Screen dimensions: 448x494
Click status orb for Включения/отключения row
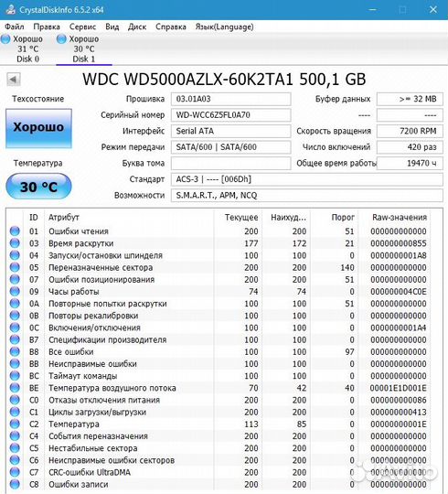[15, 328]
